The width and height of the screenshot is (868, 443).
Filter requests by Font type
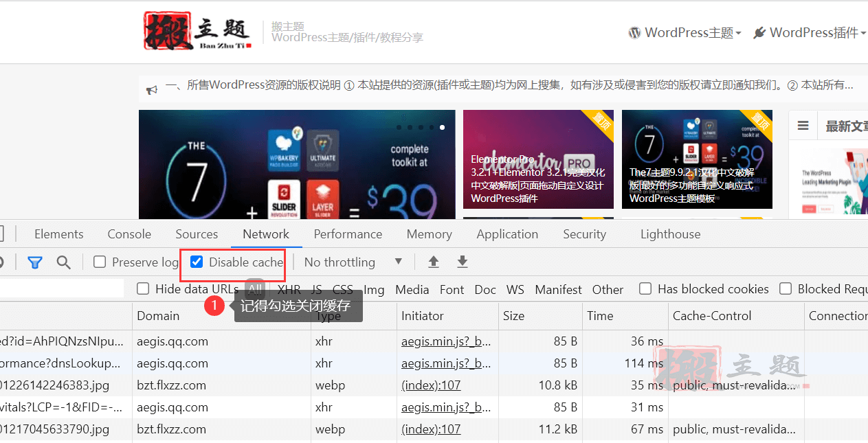click(452, 289)
